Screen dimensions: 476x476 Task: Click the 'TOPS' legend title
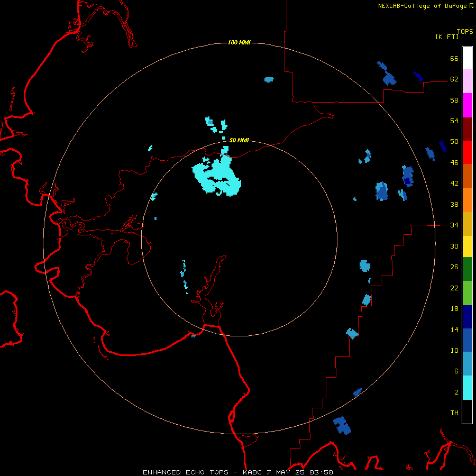point(465,32)
